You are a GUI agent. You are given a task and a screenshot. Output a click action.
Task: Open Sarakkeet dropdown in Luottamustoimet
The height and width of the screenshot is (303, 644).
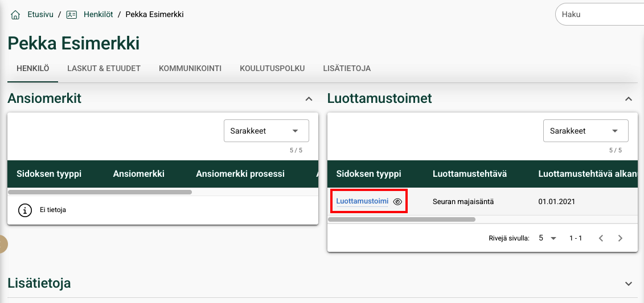[x=586, y=131]
